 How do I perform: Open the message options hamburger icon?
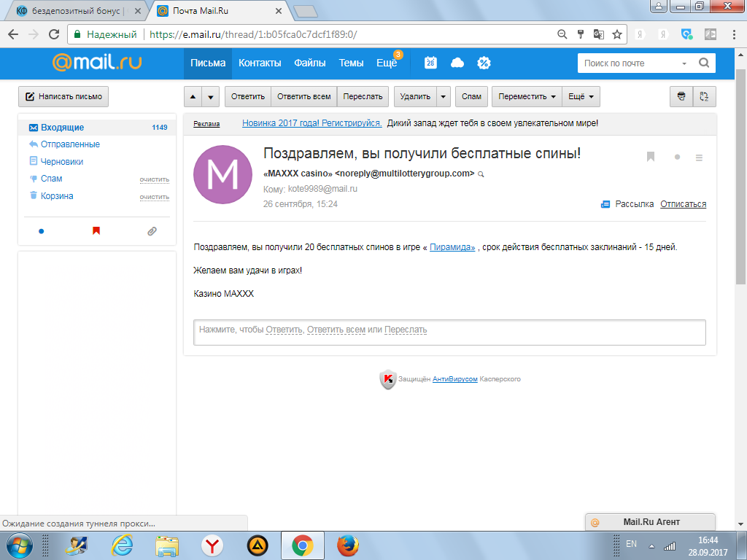[699, 157]
